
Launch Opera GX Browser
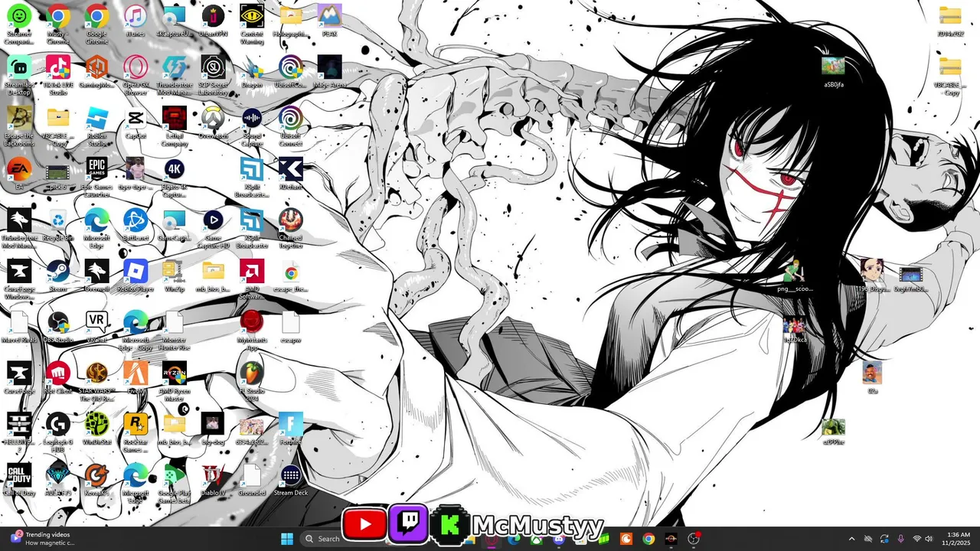[136, 74]
